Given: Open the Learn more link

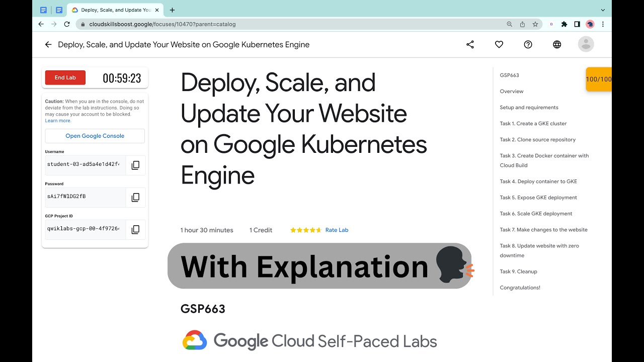Looking at the screenshot, I should tap(58, 121).
